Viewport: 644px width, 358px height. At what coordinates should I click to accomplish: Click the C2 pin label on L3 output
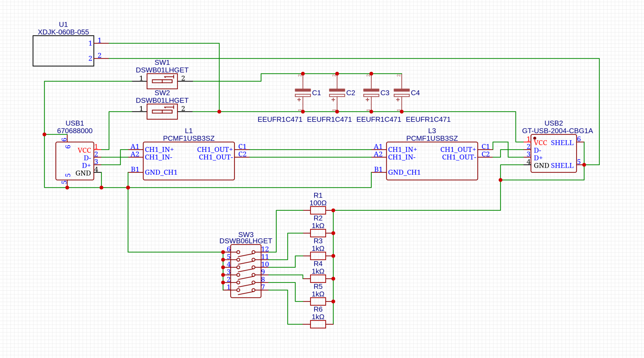(x=486, y=154)
